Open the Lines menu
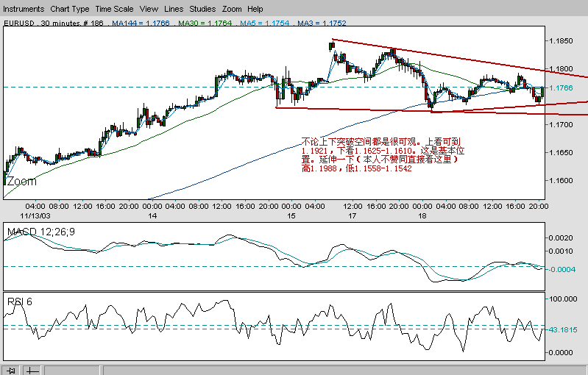The image size is (588, 375). pos(174,9)
